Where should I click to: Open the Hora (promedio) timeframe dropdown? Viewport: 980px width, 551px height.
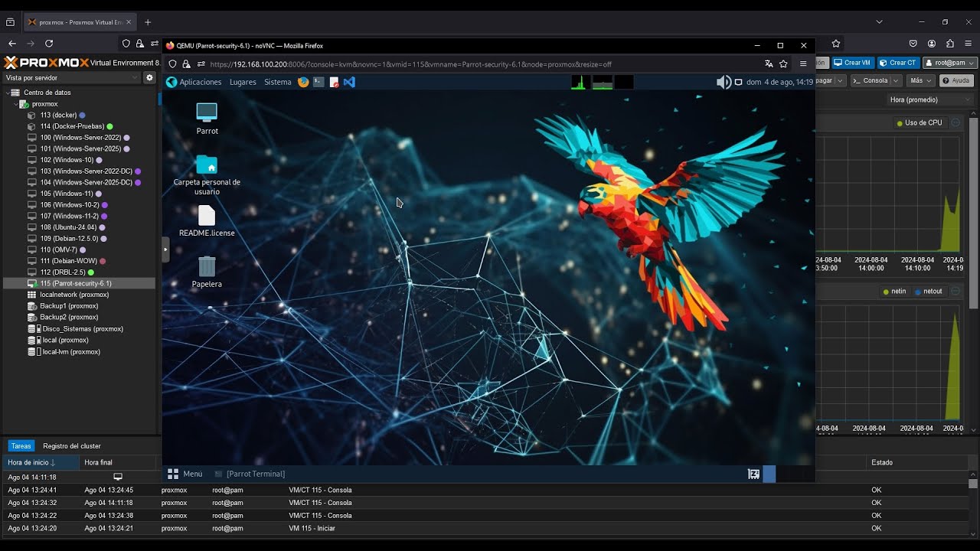929,99
